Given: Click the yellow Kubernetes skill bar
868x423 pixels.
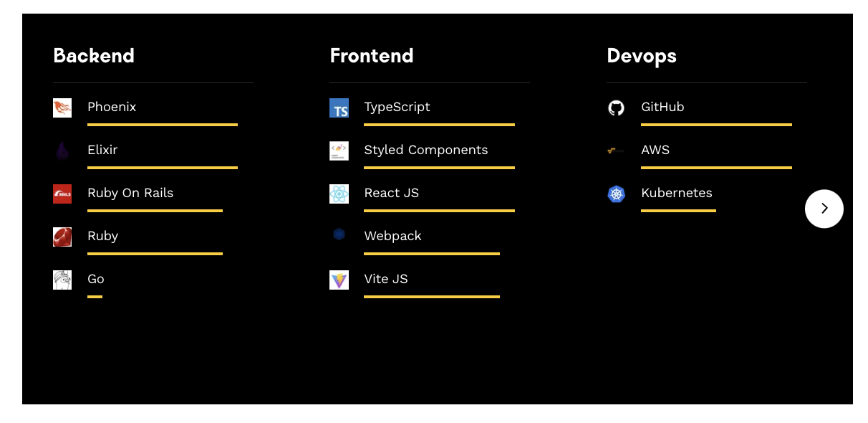Looking at the screenshot, I should pyautogui.click(x=678, y=211).
